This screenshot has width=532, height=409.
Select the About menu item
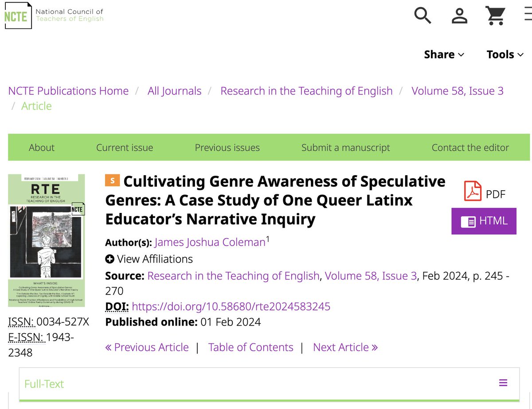point(42,148)
